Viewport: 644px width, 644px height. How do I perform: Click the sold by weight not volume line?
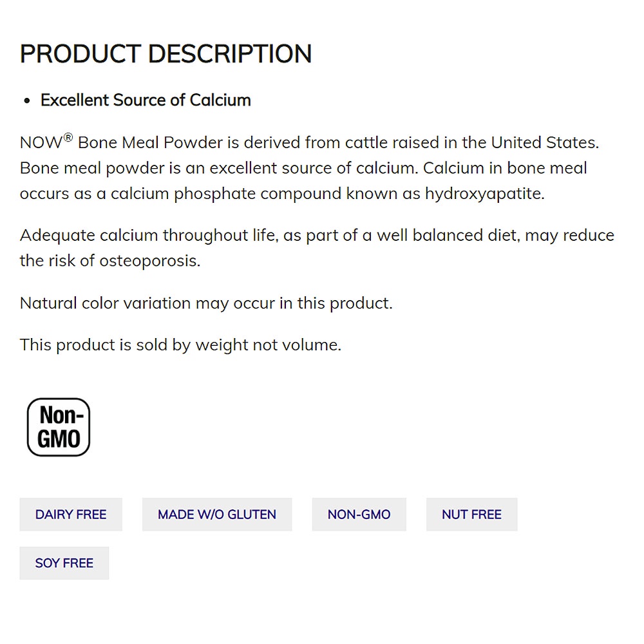coord(180,345)
